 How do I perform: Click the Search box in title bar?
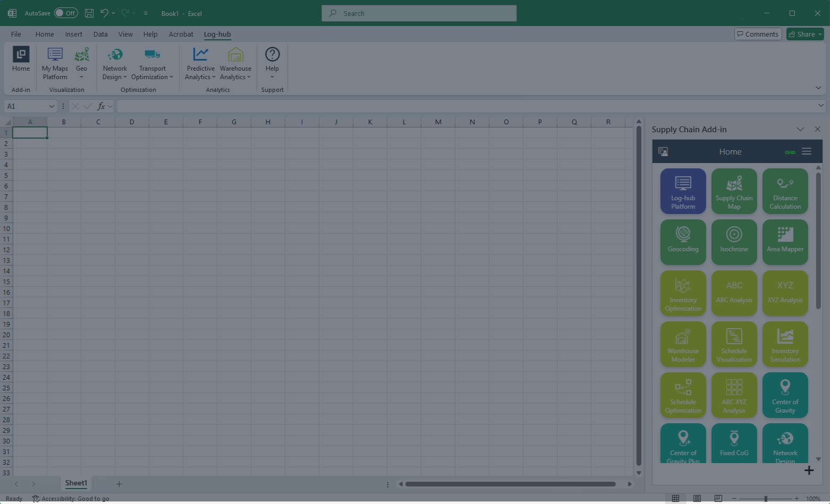click(x=419, y=13)
